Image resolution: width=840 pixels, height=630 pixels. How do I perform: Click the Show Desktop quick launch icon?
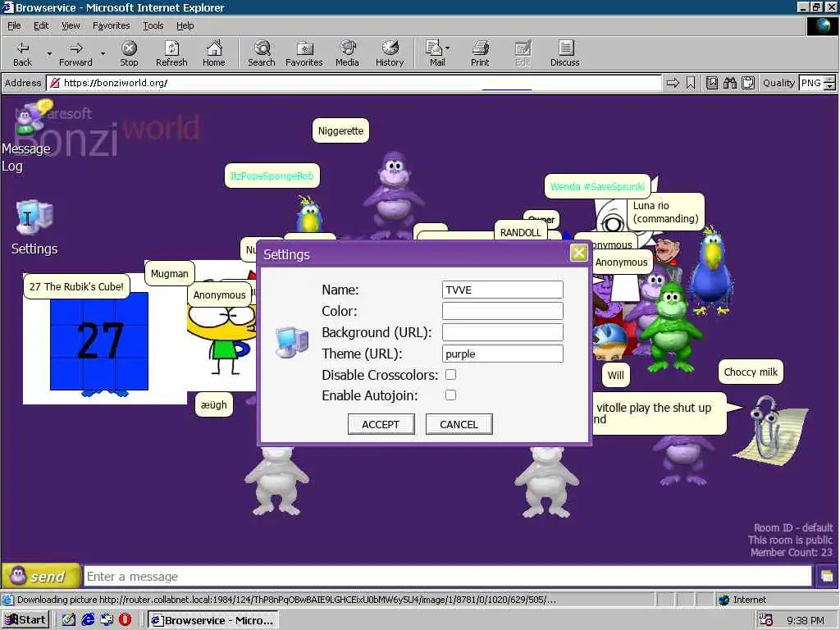69,620
